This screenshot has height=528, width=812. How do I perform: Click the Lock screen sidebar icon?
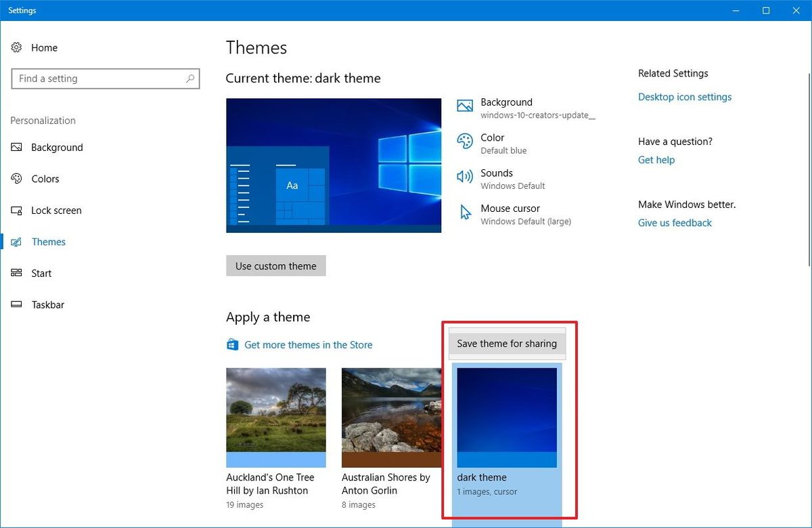click(x=16, y=210)
